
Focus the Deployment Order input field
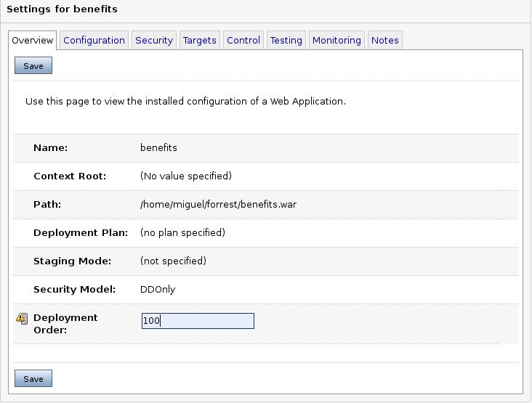(198, 321)
